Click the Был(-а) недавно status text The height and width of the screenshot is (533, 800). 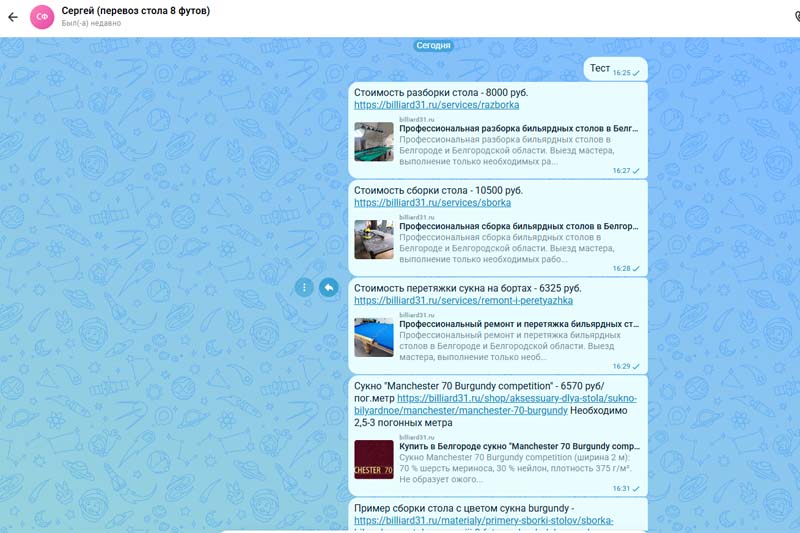click(91, 23)
